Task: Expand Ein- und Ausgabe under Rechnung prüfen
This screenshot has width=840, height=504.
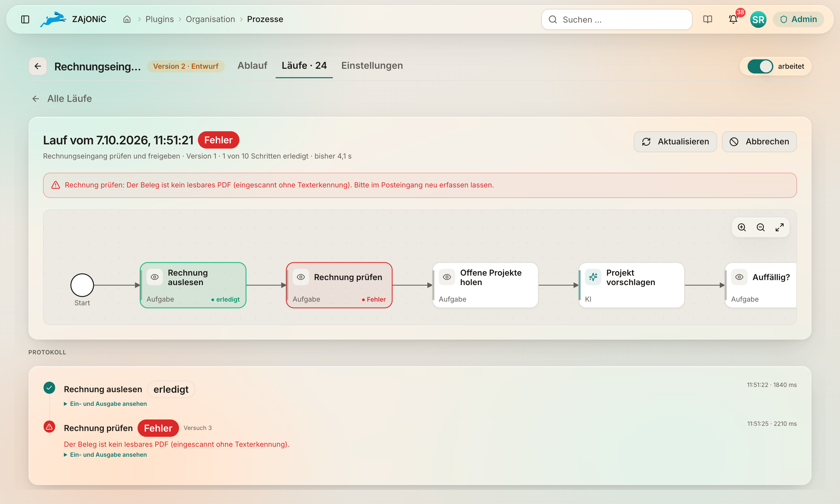Action: point(105,455)
